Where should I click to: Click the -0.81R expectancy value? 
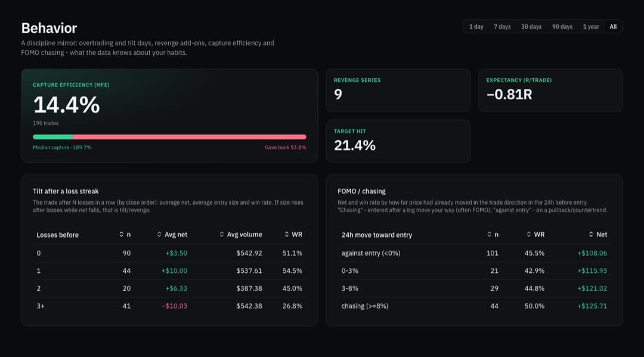509,94
